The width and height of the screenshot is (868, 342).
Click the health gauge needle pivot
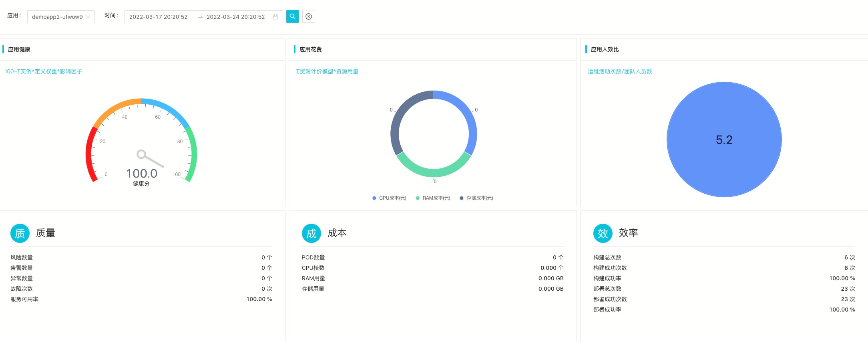pyautogui.click(x=141, y=154)
